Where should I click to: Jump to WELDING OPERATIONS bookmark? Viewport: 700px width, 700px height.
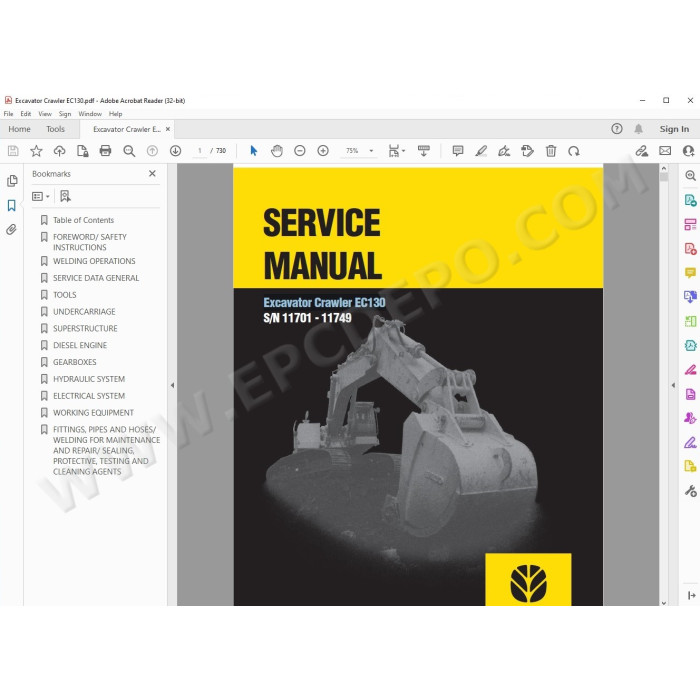94,261
